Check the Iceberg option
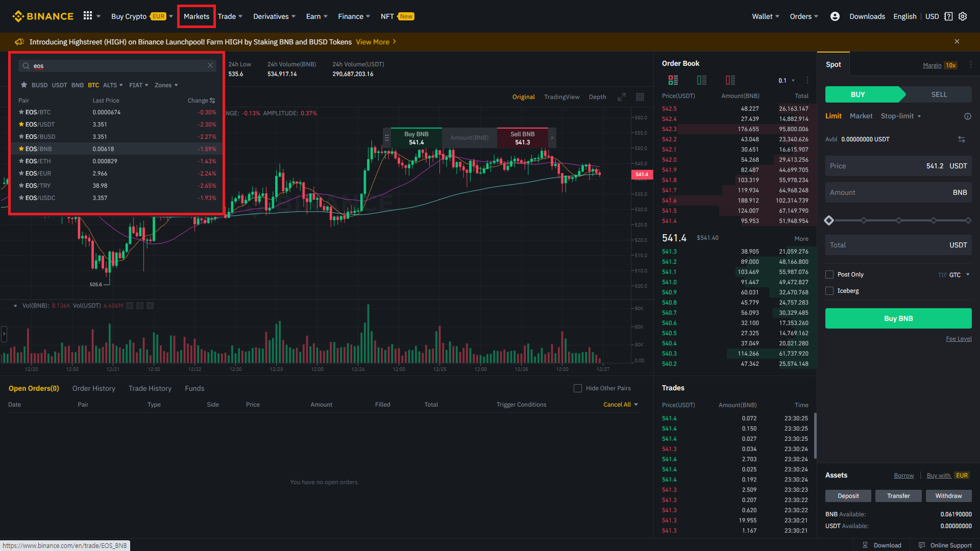980x551 pixels. tap(829, 291)
